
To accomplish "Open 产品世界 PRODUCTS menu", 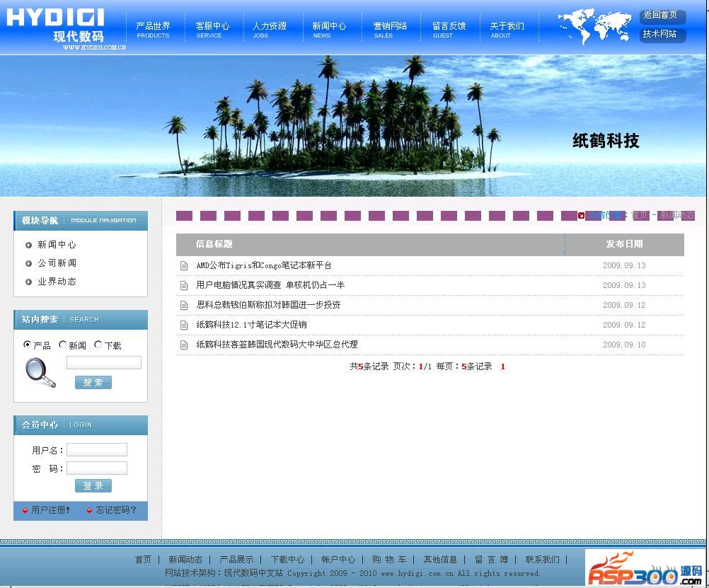I will click(153, 30).
